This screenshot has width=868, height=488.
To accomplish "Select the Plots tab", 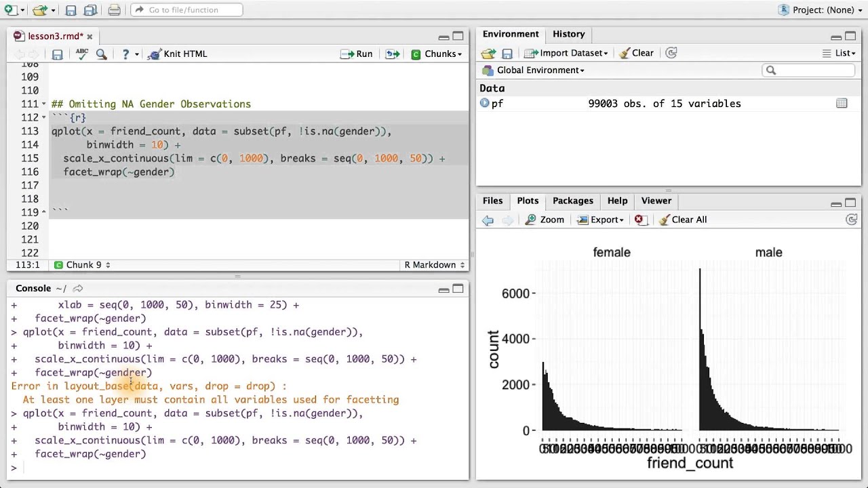I will pos(528,201).
